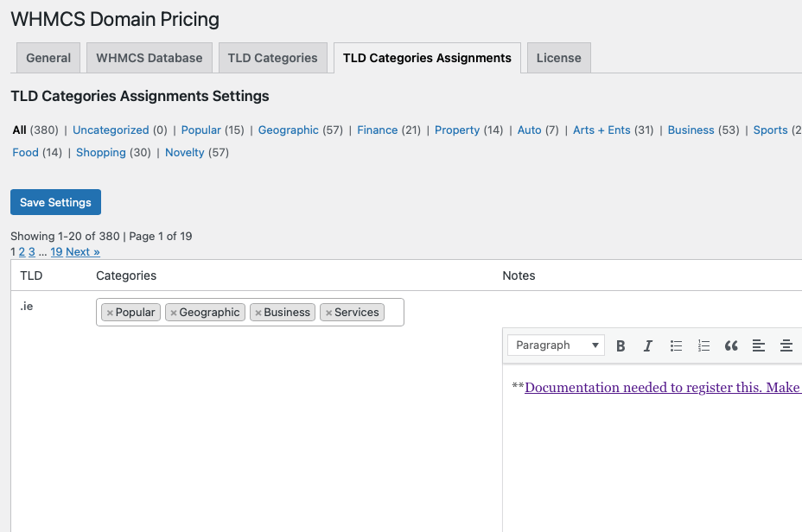Apply italic formatting in notes editor
Image resolution: width=802 pixels, height=532 pixels.
[x=648, y=346]
